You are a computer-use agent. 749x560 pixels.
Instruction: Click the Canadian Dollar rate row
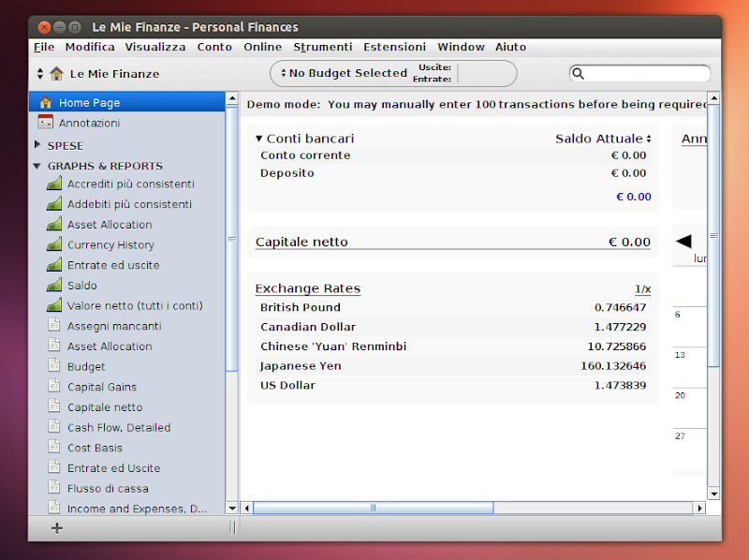(453, 327)
